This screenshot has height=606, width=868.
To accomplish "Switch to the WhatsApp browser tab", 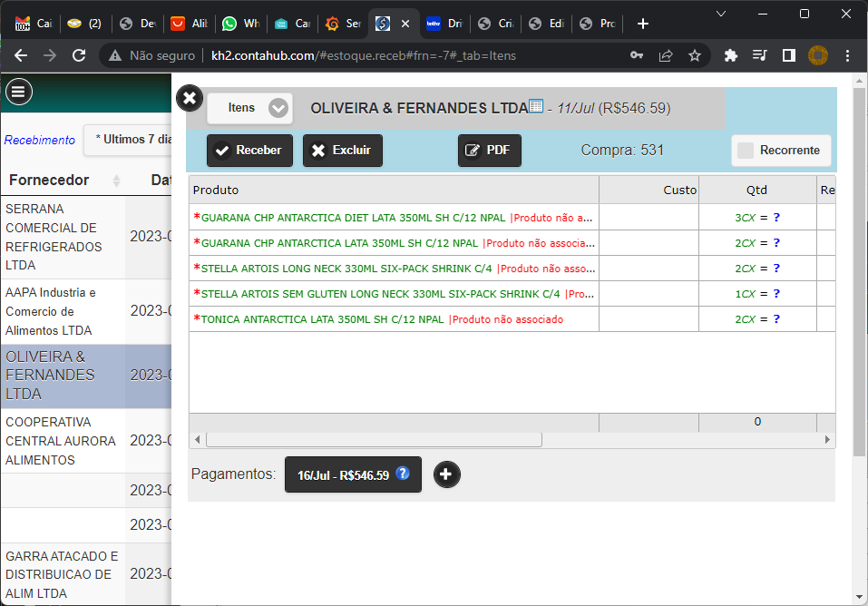I will (x=241, y=24).
